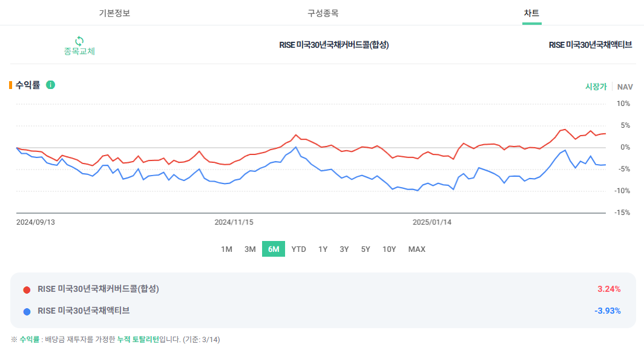Click header title RISE 미국30년국채액티브
Image resolution: width=644 pixels, height=353 pixels.
(x=590, y=45)
